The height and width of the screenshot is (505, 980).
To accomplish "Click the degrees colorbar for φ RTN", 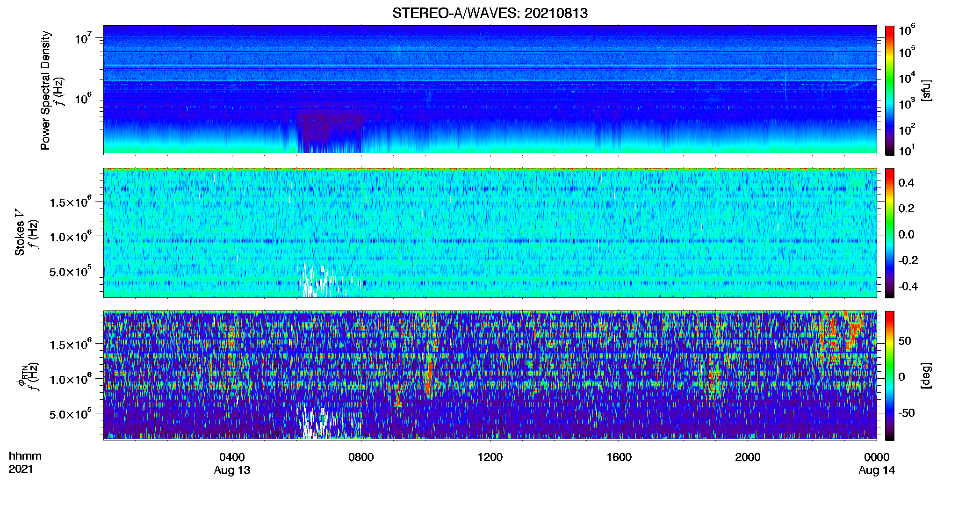I will pos(890,375).
